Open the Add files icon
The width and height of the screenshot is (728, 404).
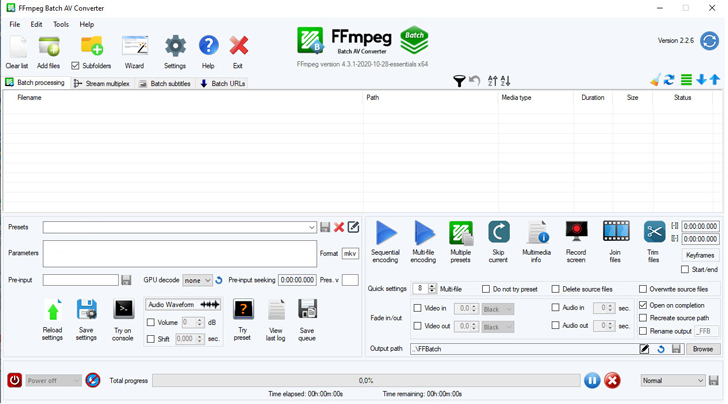click(49, 46)
